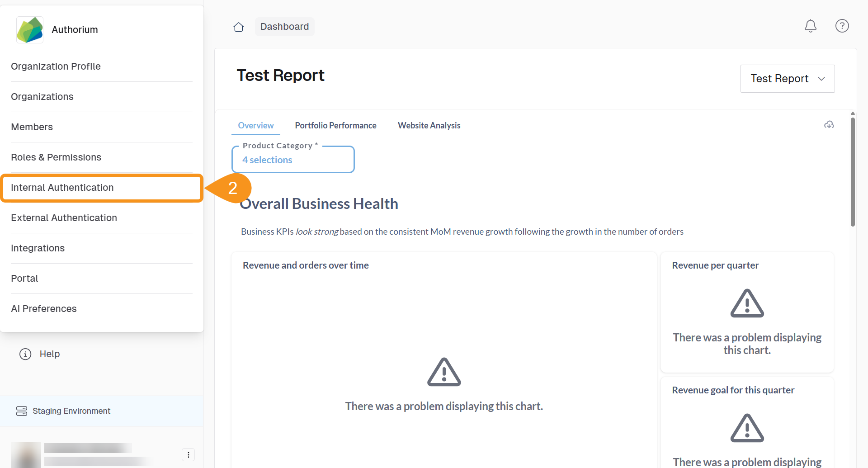Switch to the Portfolio Performance tab
Image resolution: width=868 pixels, height=468 pixels.
click(335, 125)
